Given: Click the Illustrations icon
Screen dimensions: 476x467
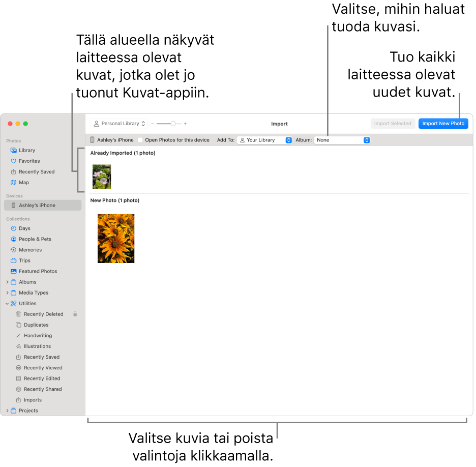Looking at the screenshot, I should 18,347.
